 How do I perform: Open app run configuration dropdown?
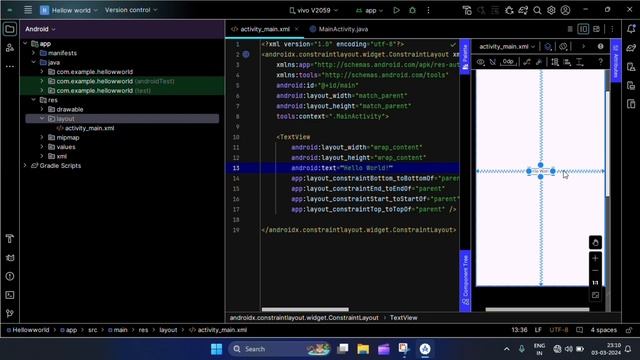pos(369,10)
